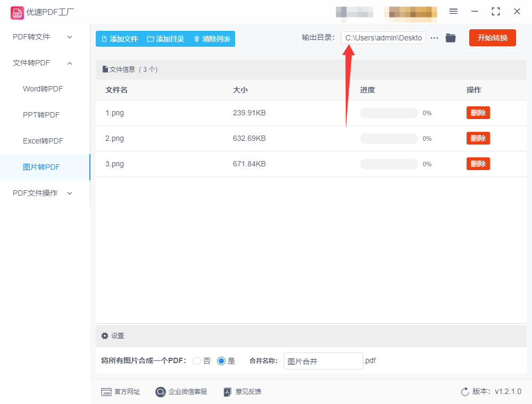532x404 pixels.
Task: Click the 版本: v1.2.1.0 text
Action: click(497, 391)
